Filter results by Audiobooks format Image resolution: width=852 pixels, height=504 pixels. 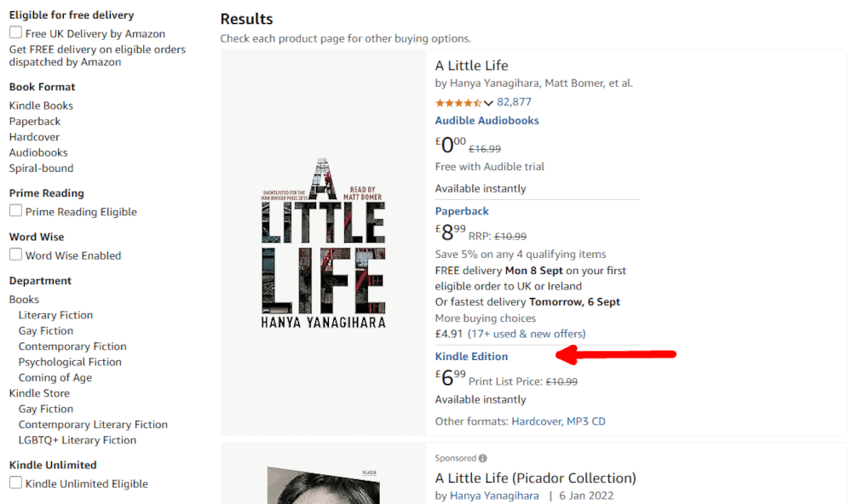click(x=38, y=152)
